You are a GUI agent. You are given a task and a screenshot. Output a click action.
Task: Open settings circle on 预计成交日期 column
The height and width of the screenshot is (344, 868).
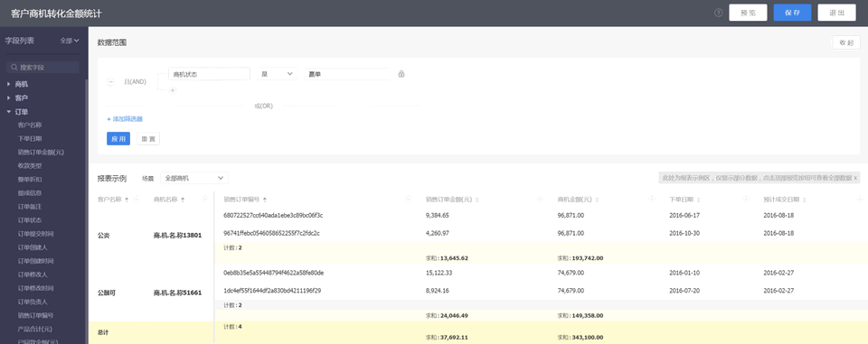click(859, 200)
